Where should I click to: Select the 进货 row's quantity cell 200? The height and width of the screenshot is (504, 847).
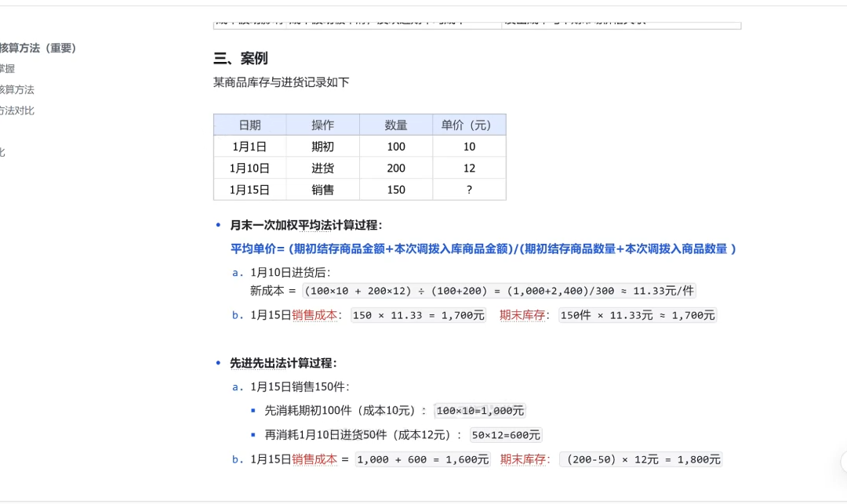point(395,167)
